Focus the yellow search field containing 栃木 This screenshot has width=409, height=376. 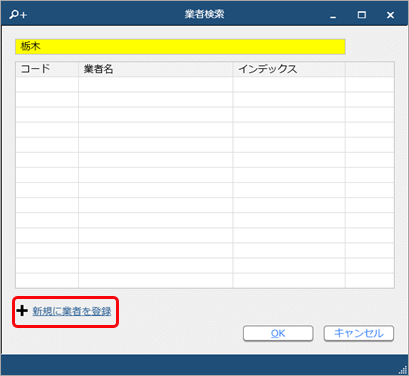[x=180, y=47]
